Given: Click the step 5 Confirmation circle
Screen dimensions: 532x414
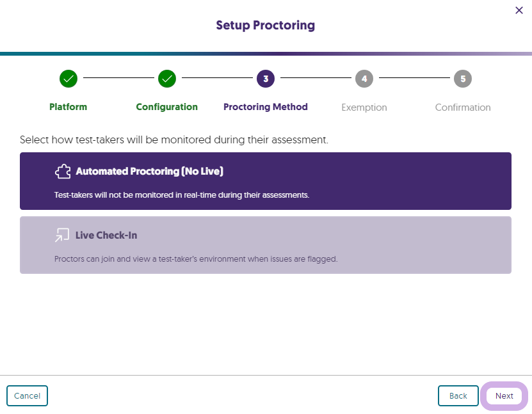Looking at the screenshot, I should click(463, 79).
